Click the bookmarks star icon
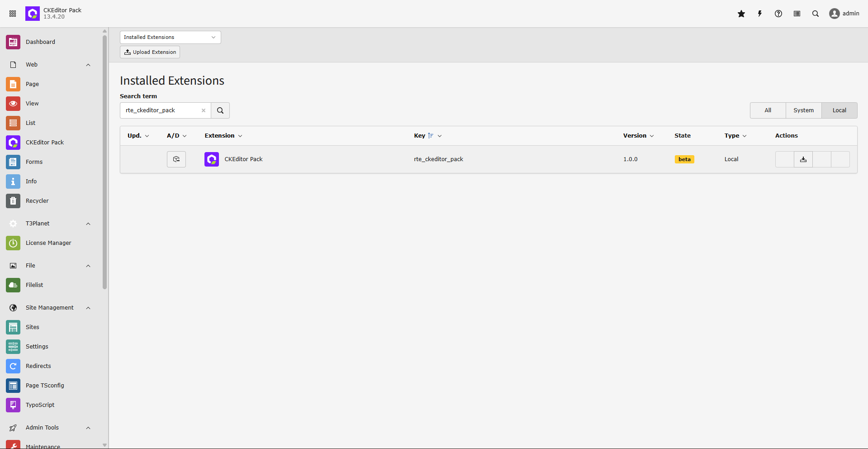 tap(741, 14)
